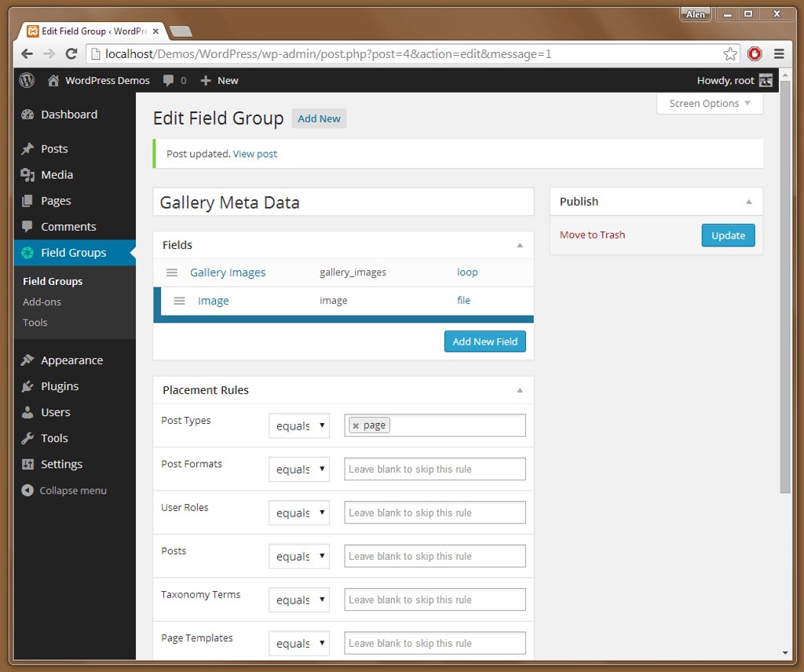The width and height of the screenshot is (804, 672).
Task: Open the Posts equals dropdown
Action: click(x=299, y=557)
